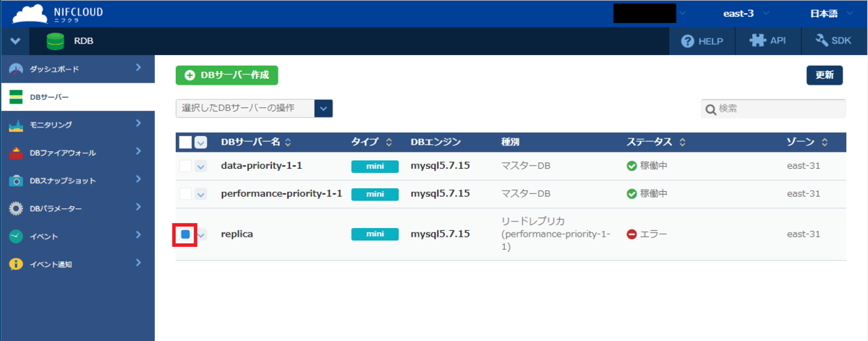This screenshot has height=341, width=868.
Task: Open API via the puzzle piece icon
Action: [x=757, y=41]
